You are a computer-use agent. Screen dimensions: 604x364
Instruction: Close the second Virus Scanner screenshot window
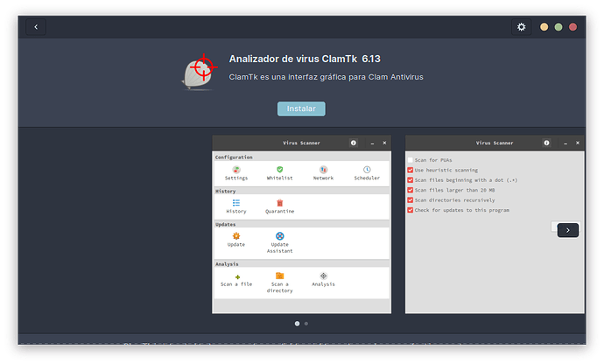[578, 143]
